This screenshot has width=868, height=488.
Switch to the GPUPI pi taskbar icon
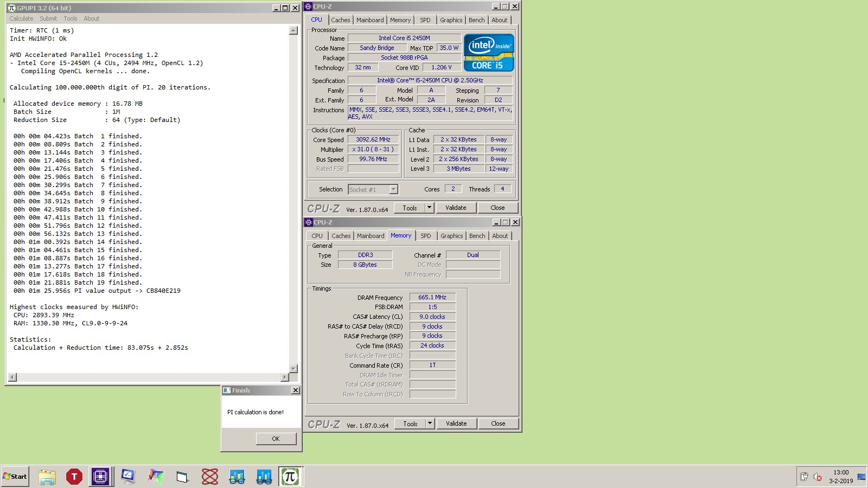pos(290,477)
